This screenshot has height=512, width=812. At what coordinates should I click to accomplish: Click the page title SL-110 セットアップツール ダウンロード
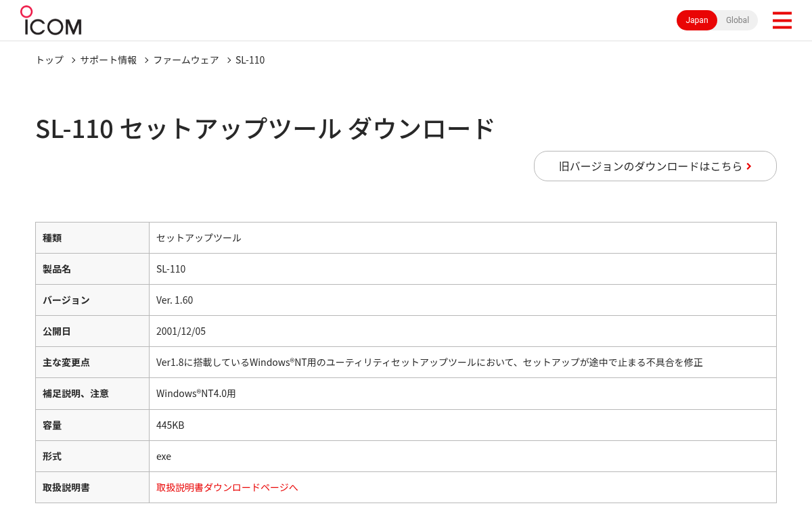[x=265, y=129]
